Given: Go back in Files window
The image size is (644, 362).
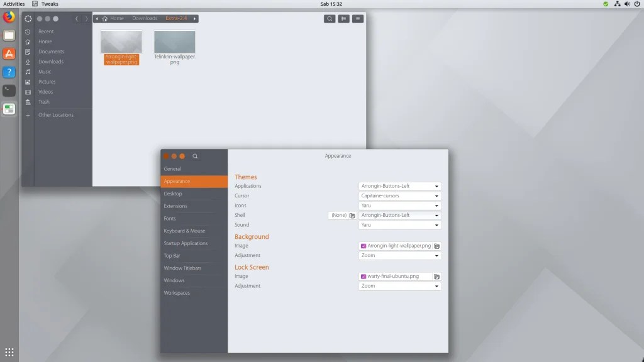Looking at the screenshot, I should point(76,18).
